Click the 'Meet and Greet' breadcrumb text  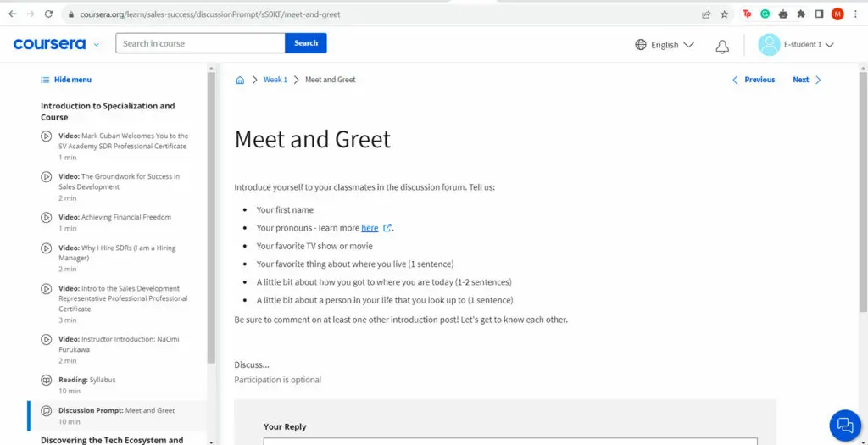click(x=331, y=80)
